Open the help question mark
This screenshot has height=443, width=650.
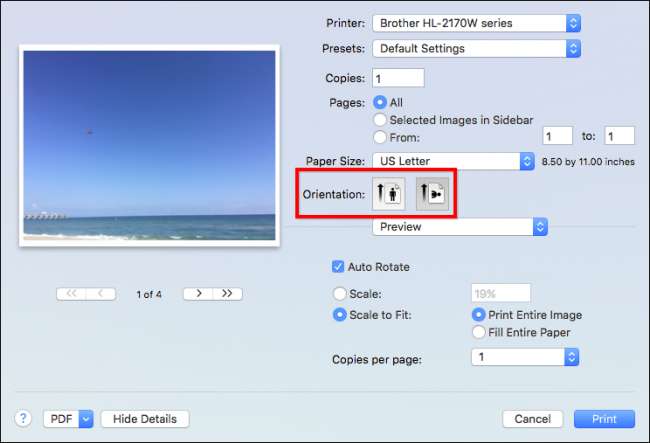pos(23,418)
